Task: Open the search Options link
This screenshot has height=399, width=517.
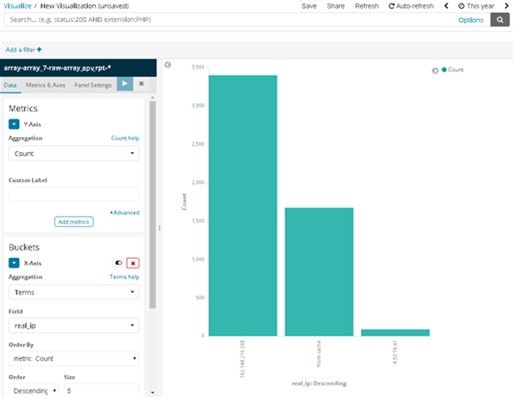Action: [x=471, y=20]
